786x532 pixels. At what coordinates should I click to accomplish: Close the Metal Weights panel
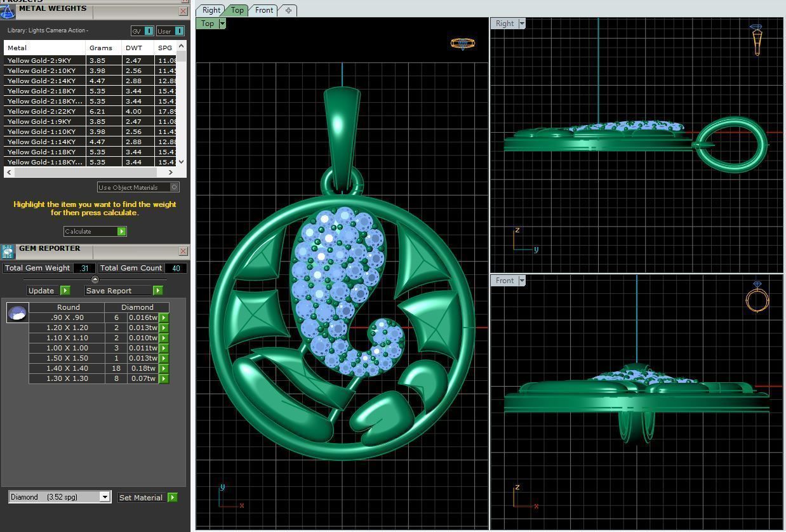click(x=183, y=11)
